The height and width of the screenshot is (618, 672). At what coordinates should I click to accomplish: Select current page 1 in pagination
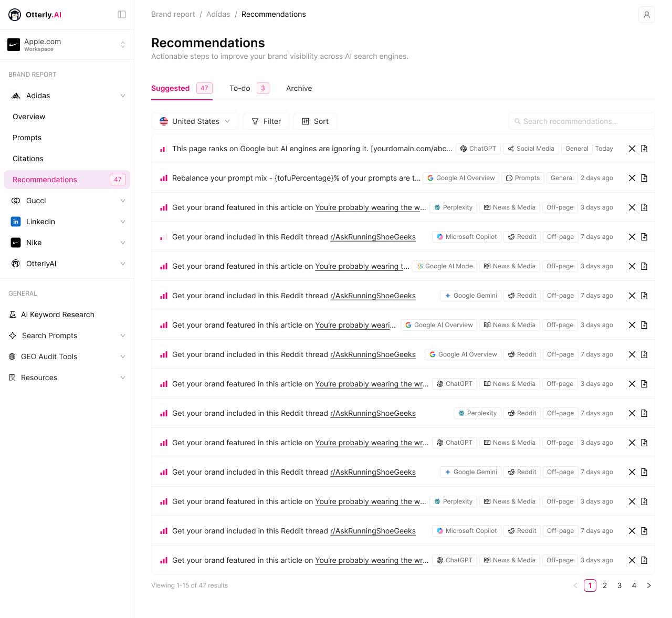[x=590, y=585]
